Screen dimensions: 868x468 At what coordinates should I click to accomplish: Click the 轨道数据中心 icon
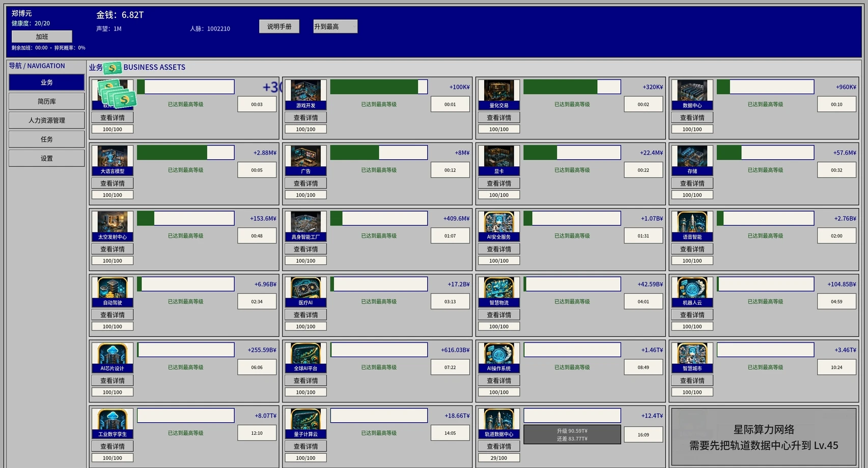pyautogui.click(x=499, y=423)
